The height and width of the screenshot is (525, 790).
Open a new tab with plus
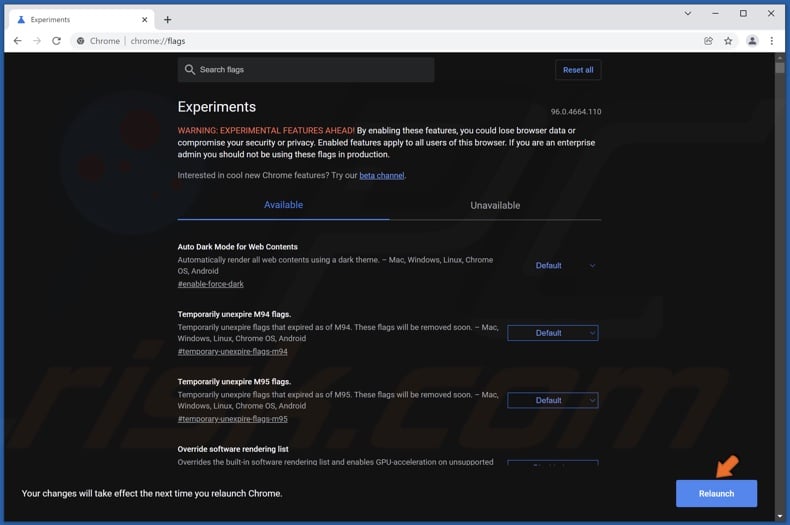(x=167, y=20)
